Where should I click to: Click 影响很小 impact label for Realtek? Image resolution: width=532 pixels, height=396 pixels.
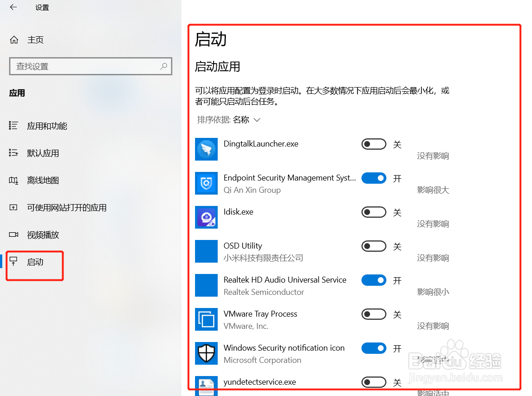tap(433, 292)
